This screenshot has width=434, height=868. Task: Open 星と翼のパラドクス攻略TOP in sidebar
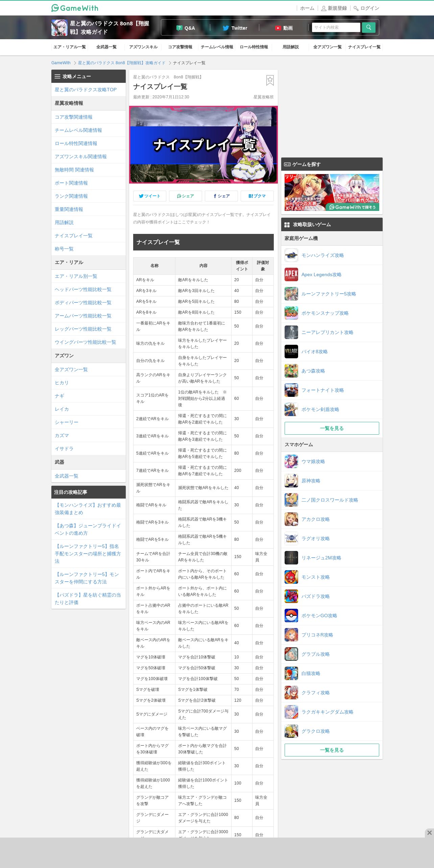click(x=89, y=90)
